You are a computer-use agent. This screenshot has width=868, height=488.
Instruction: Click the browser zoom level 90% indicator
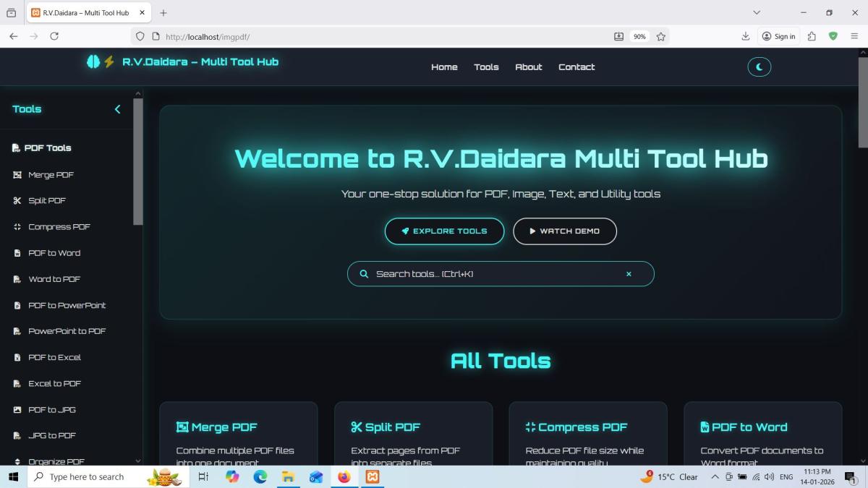(639, 36)
